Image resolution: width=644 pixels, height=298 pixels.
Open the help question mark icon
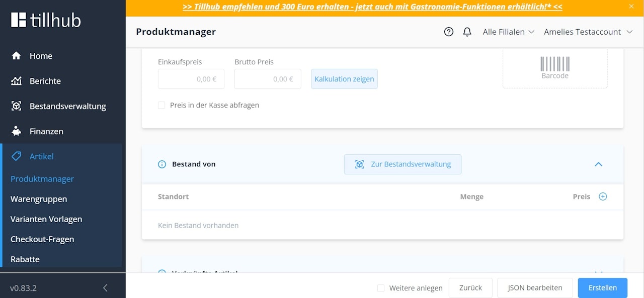click(448, 31)
